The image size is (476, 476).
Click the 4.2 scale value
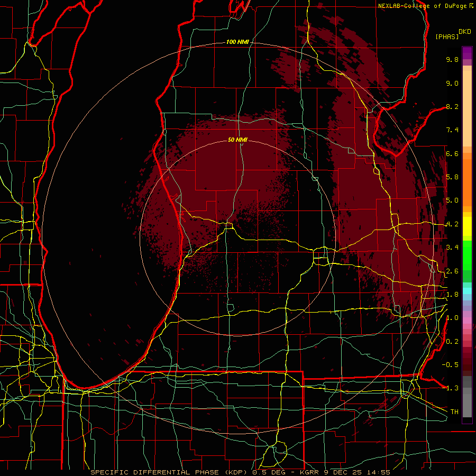(452, 224)
